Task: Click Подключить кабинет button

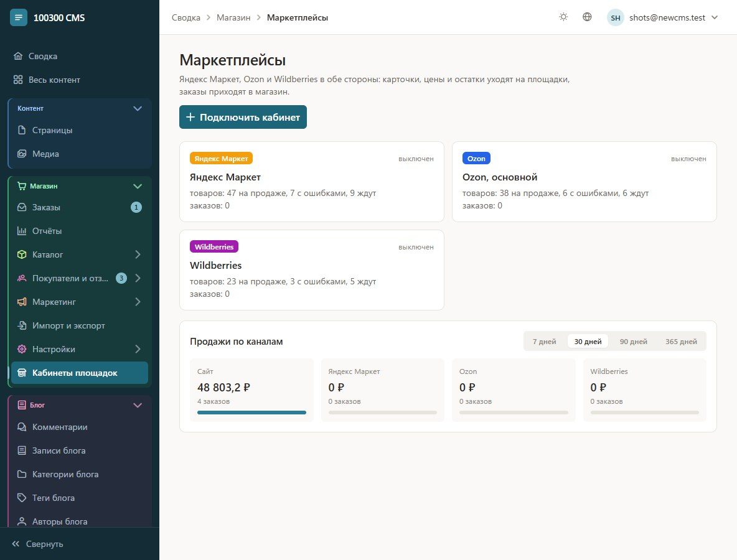Action: tap(243, 117)
